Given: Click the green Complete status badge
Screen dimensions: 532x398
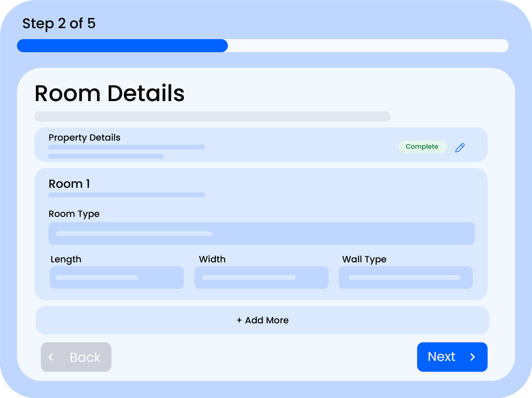Looking at the screenshot, I should coord(422,147).
